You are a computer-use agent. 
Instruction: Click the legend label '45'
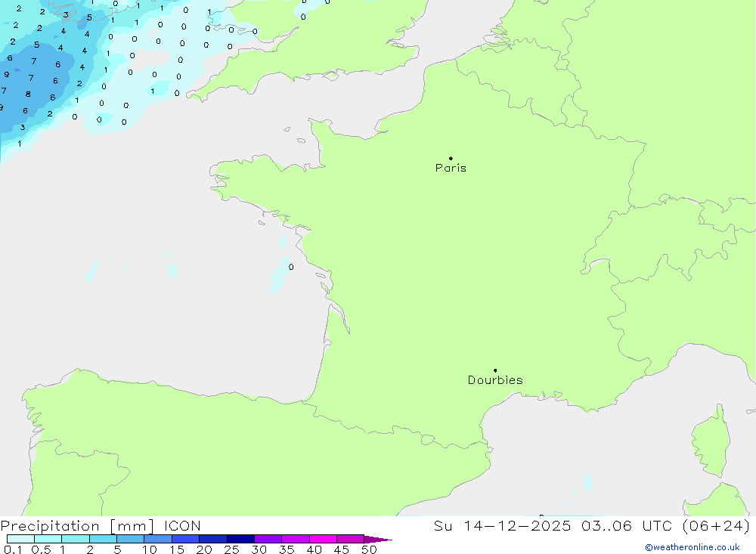point(342,549)
